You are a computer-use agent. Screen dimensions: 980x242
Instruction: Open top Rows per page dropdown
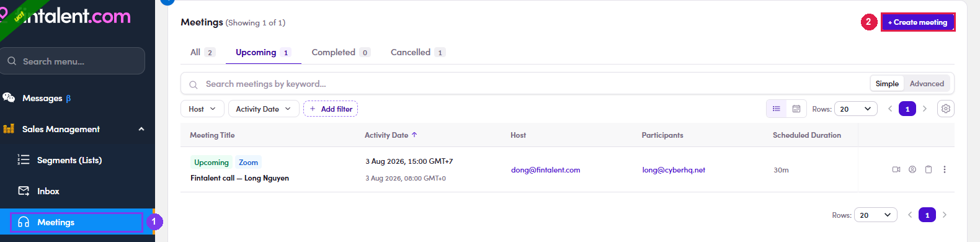[856, 109]
